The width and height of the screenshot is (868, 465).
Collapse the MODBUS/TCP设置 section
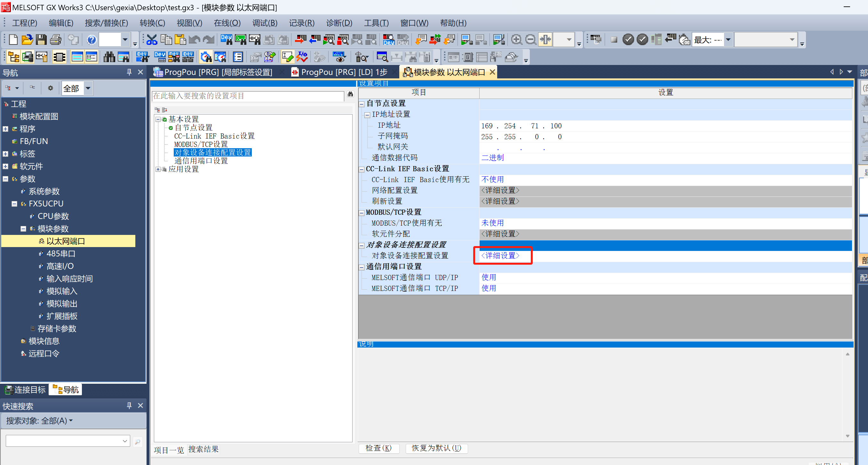(362, 213)
